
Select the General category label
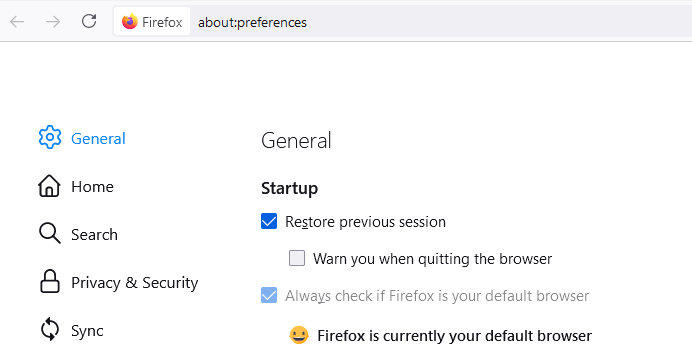pyautogui.click(x=98, y=139)
